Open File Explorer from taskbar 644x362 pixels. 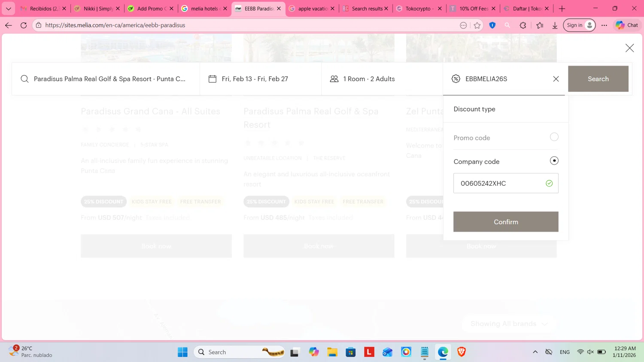[332, 352]
